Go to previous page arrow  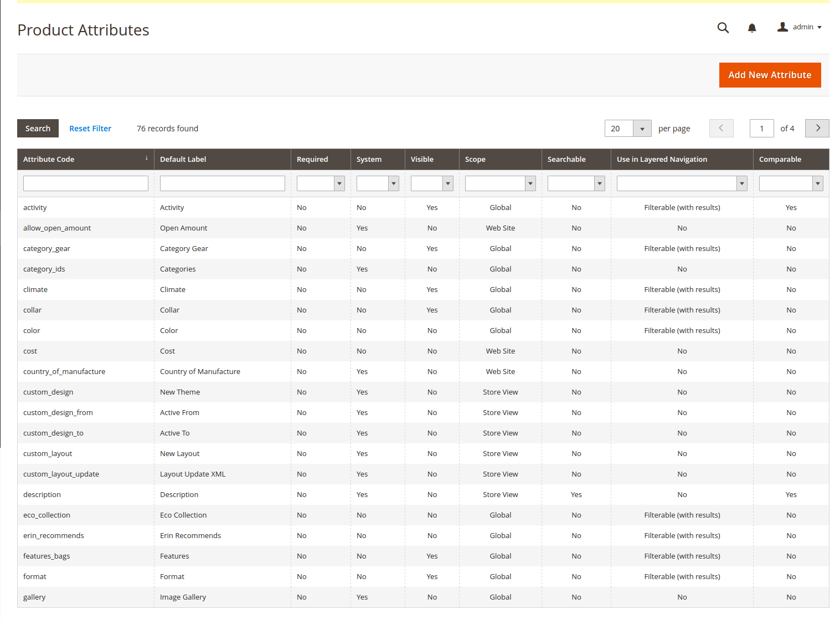click(x=721, y=128)
